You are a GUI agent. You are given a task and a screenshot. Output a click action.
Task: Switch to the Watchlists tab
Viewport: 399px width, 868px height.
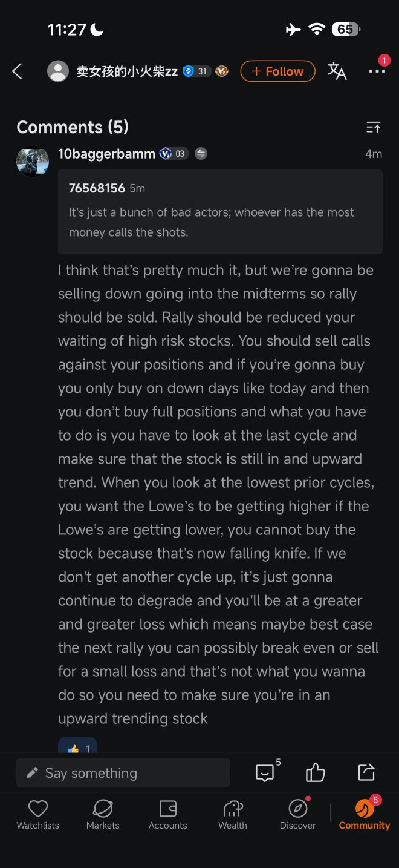click(x=38, y=815)
